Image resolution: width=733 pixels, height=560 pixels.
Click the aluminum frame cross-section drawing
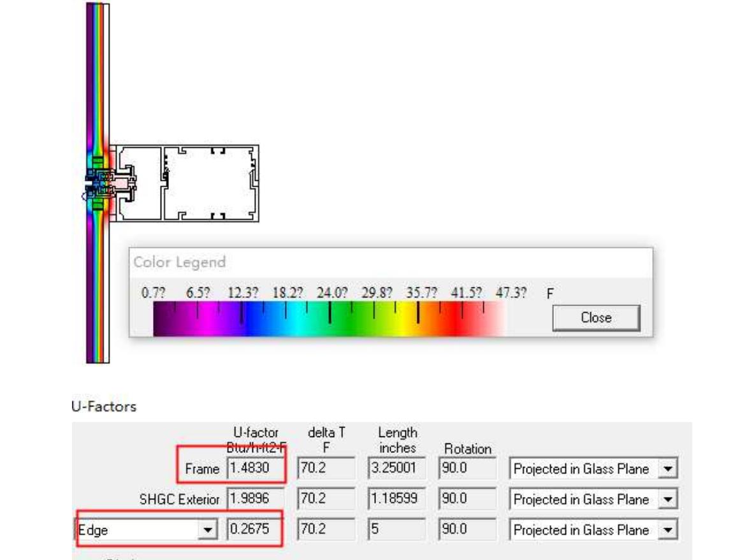click(210, 183)
